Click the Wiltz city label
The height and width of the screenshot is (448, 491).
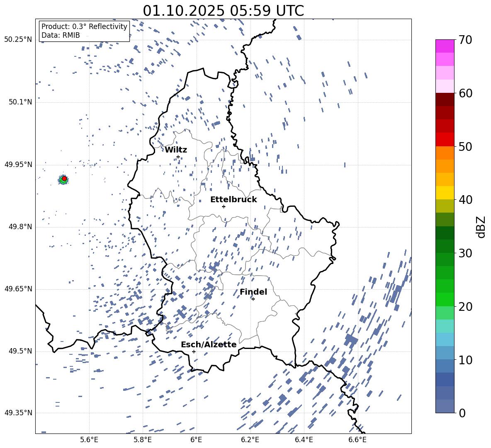click(176, 150)
